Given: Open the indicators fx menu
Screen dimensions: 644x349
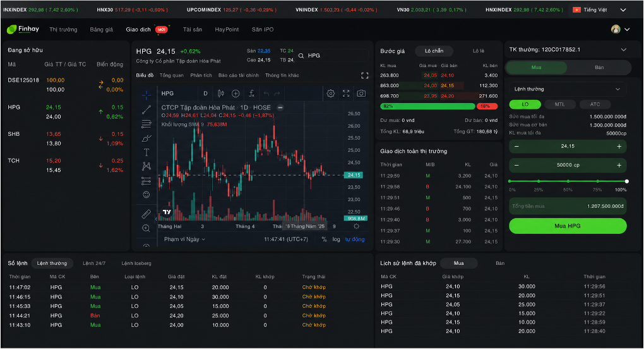Looking at the screenshot, I should pos(251,94).
